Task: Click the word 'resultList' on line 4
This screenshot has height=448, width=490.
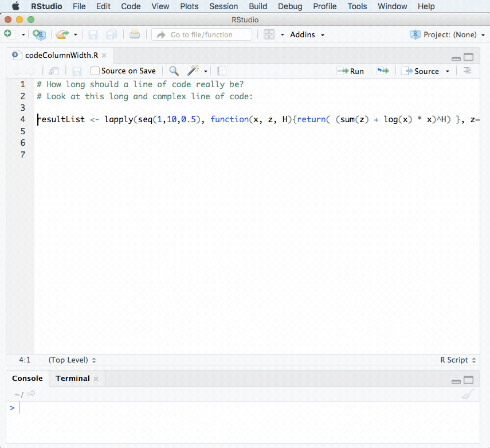Action: pyautogui.click(x=61, y=119)
